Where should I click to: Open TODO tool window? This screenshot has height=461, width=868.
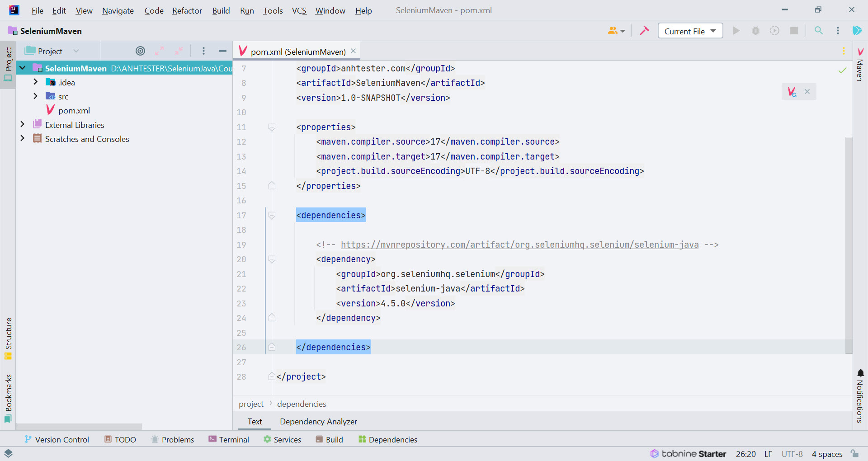click(x=120, y=439)
